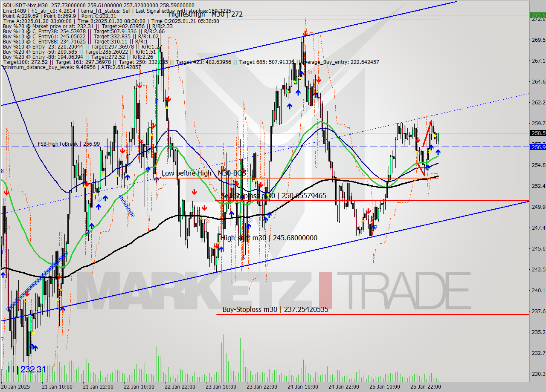The height and width of the screenshot is (392, 546).
Task: Select the 'Buy %10 @ C_Entry38' line
Action: [x=84, y=31]
